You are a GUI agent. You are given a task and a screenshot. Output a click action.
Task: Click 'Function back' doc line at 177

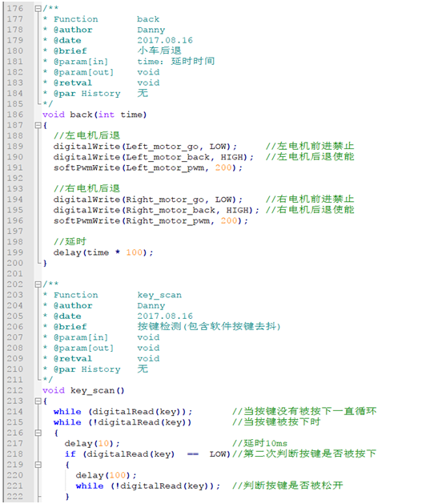click(102, 19)
